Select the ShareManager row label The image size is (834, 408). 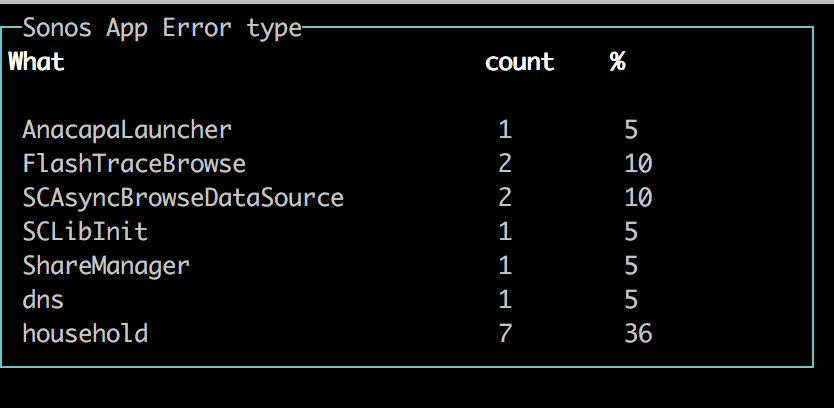pyautogui.click(x=106, y=266)
